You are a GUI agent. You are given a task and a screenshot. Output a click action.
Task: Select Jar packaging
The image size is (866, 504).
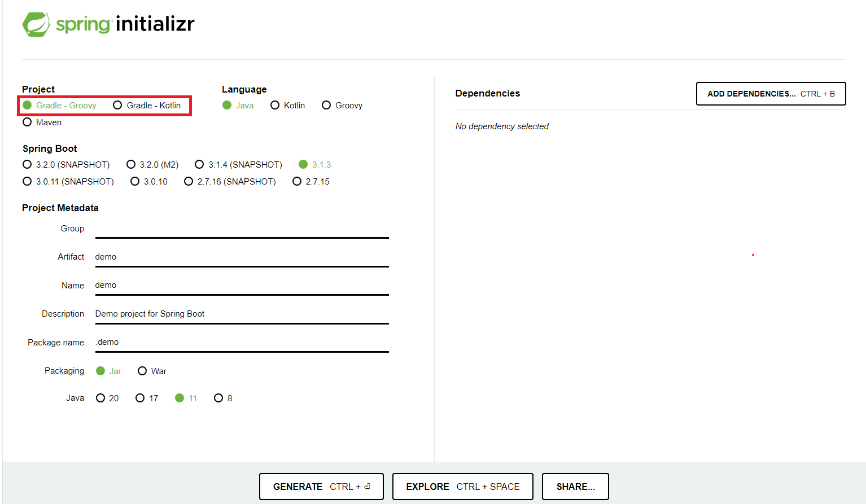108,371
